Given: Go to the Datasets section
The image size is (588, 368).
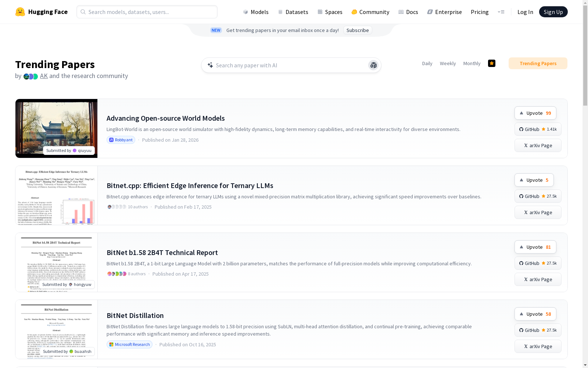Looking at the screenshot, I should pyautogui.click(x=293, y=12).
